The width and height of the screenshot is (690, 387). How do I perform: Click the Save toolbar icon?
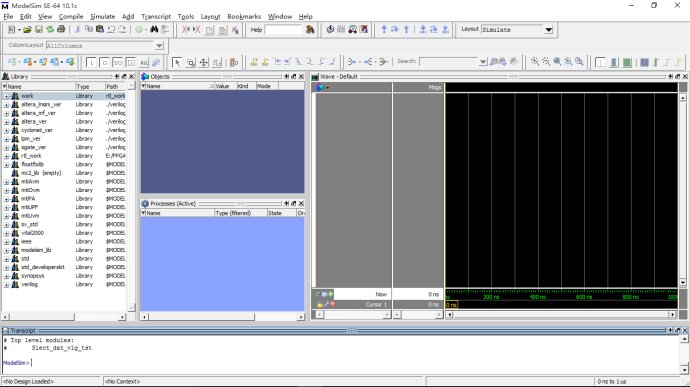(x=39, y=29)
